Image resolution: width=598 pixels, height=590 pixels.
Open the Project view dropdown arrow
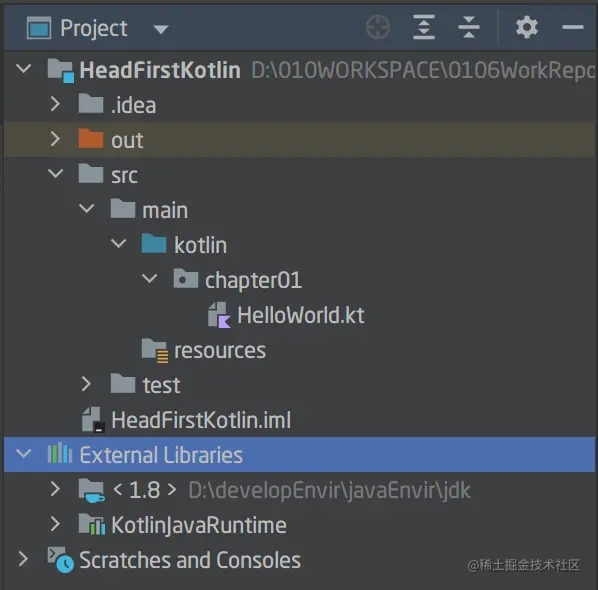coord(161,29)
